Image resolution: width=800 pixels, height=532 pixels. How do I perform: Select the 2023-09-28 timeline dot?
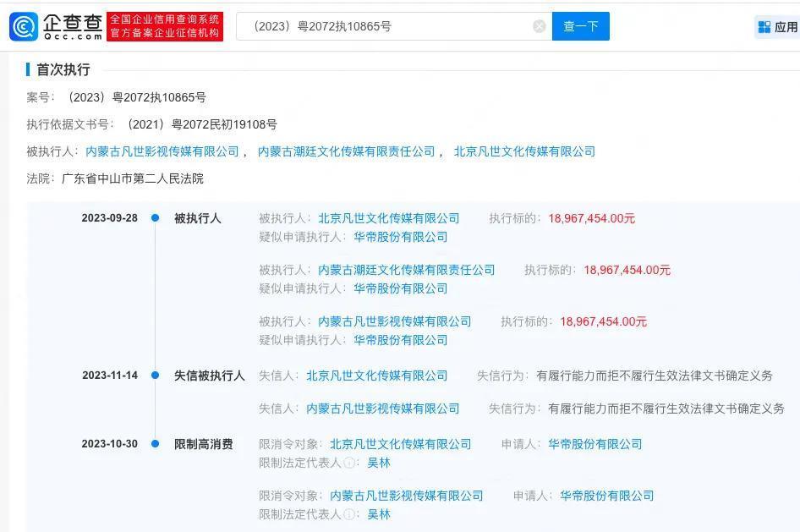click(154, 218)
